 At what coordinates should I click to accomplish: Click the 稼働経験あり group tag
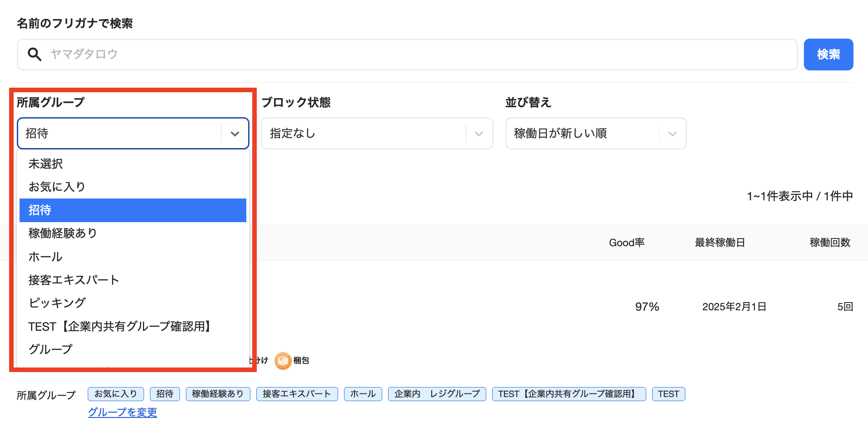[218, 394]
